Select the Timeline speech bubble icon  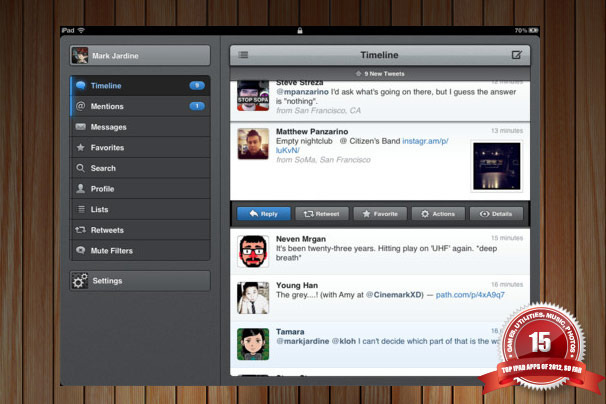click(81, 85)
